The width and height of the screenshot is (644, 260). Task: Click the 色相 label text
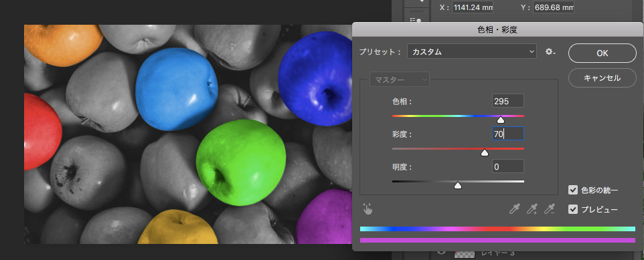pyautogui.click(x=402, y=102)
